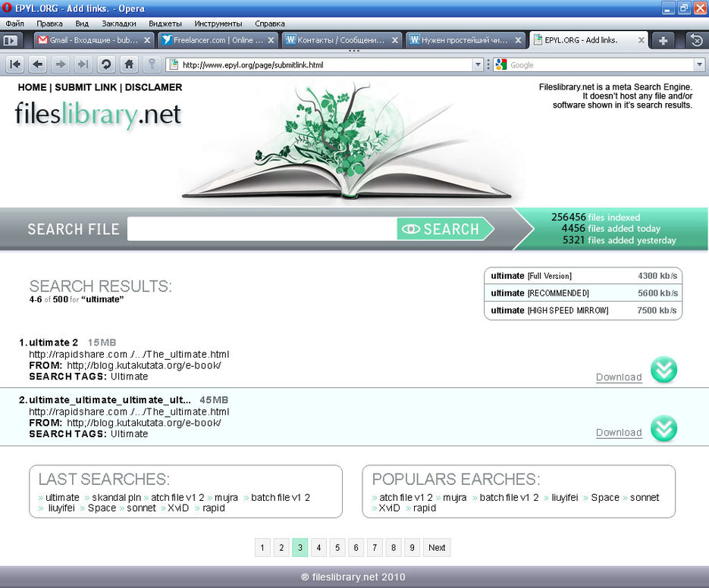
Task: Click Download link for ultimate 2
Action: click(619, 377)
